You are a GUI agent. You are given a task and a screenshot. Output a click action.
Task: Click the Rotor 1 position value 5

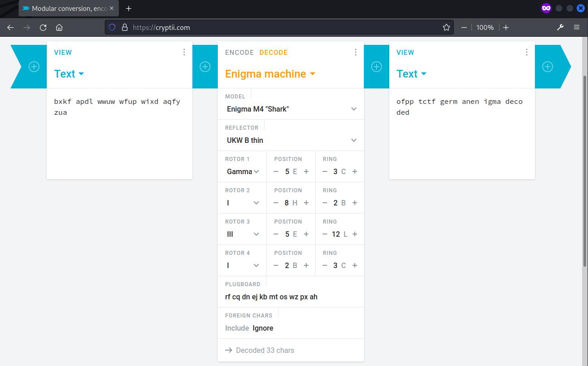tap(287, 171)
